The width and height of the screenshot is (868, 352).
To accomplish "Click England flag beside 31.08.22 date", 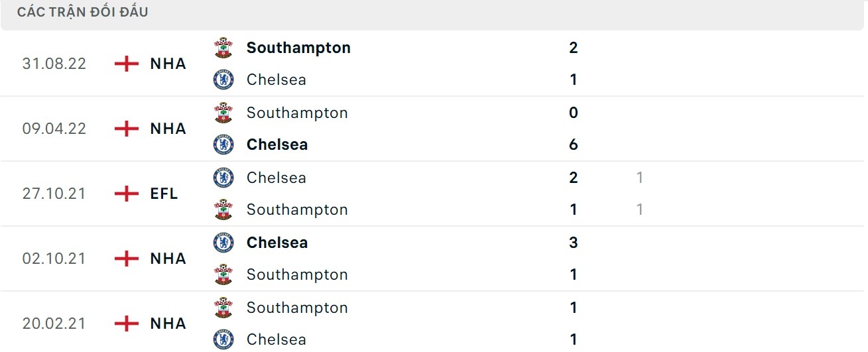I will click(126, 64).
